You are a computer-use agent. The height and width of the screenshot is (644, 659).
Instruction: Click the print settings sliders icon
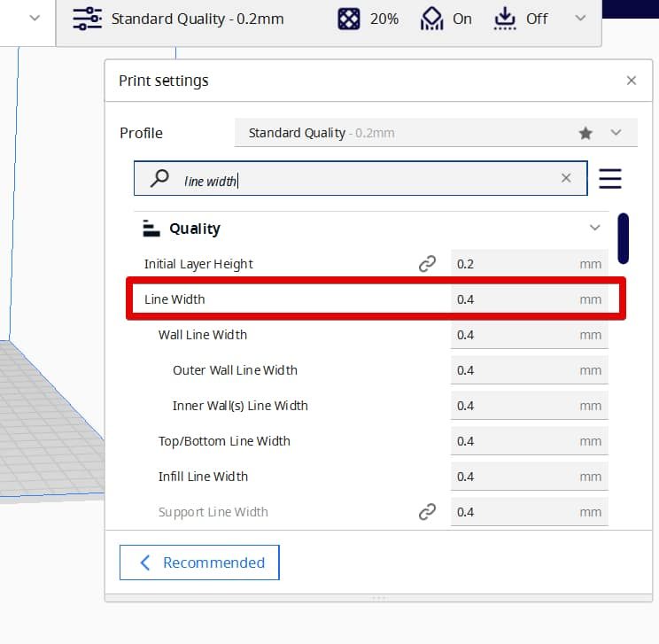[87, 19]
